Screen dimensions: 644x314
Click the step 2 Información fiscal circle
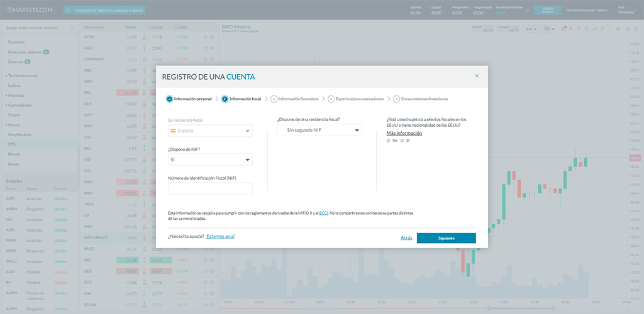[225, 99]
